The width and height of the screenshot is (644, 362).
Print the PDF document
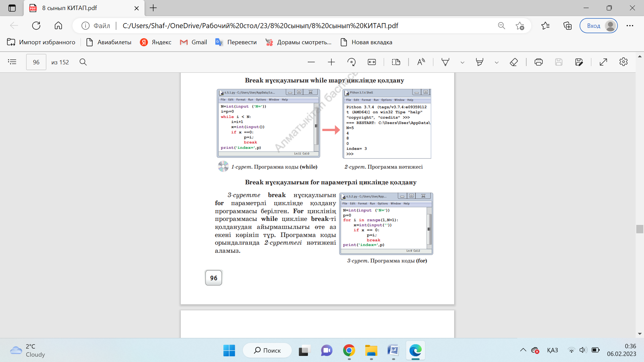(x=539, y=62)
